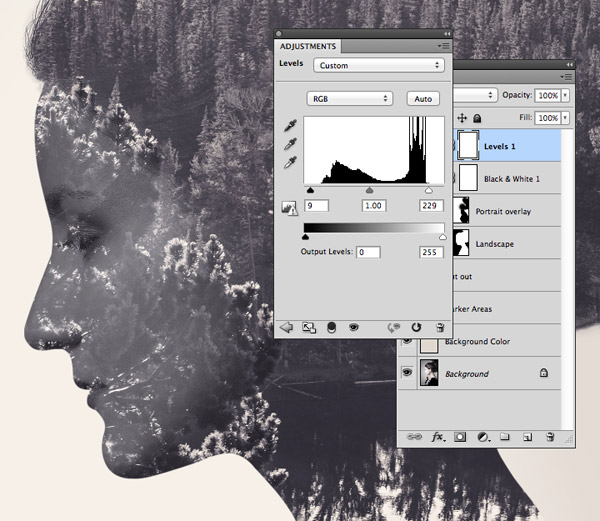Click the Adjustments panel tab
The image size is (600, 521).
click(307, 46)
